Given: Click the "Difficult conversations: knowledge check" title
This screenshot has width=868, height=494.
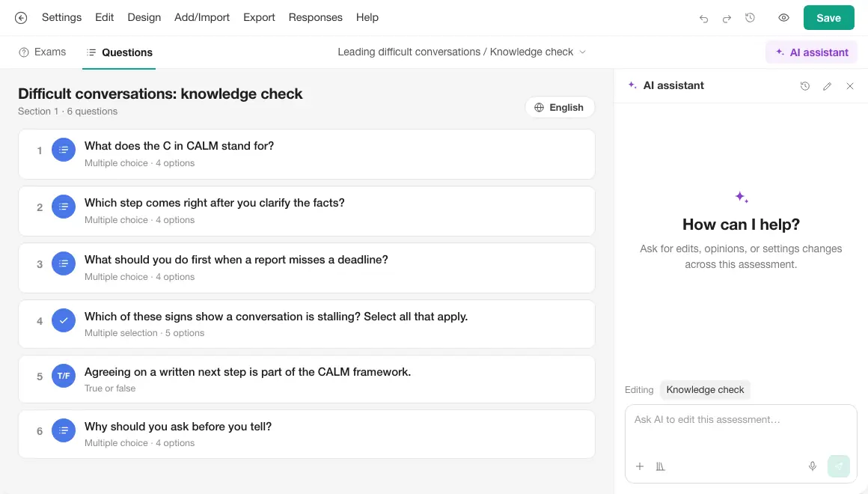Looking at the screenshot, I should pos(160,94).
